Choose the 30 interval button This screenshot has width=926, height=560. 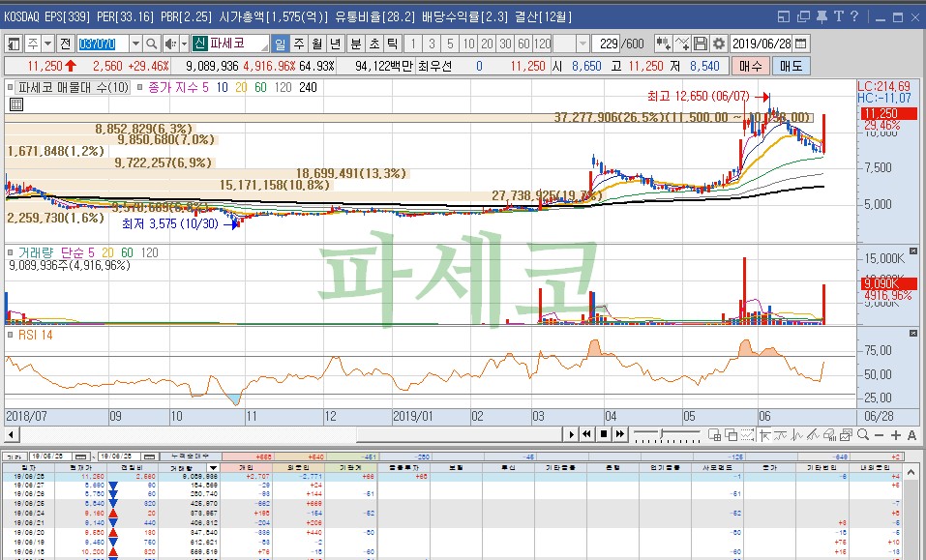click(505, 44)
